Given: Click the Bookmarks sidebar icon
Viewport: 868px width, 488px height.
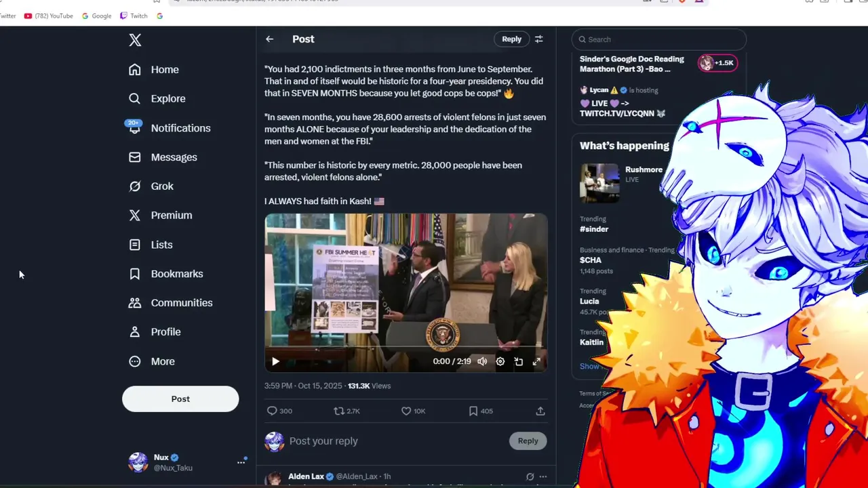Looking at the screenshot, I should (x=135, y=274).
